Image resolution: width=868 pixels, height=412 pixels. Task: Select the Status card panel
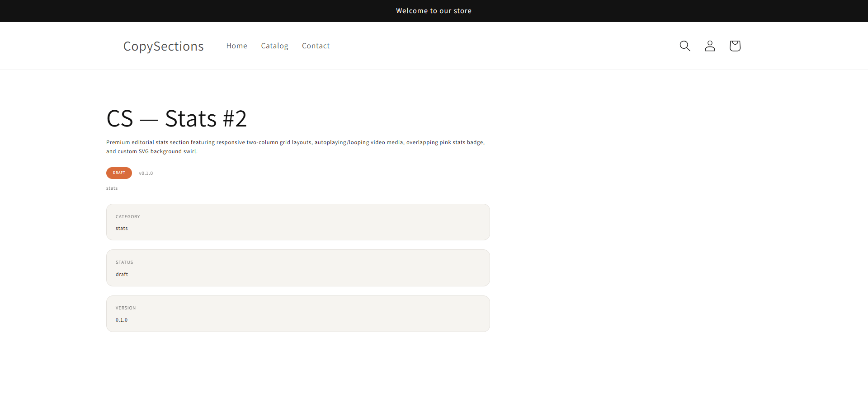click(x=298, y=268)
